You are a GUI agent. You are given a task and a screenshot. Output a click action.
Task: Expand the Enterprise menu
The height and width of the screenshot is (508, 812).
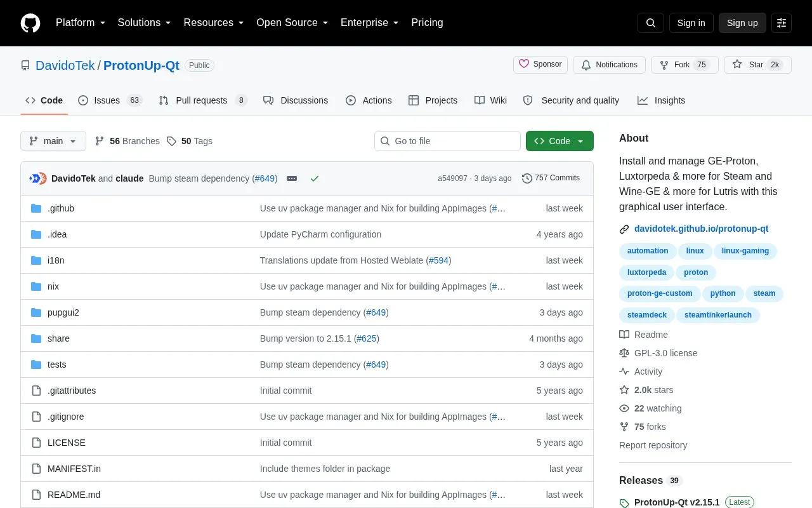click(369, 23)
